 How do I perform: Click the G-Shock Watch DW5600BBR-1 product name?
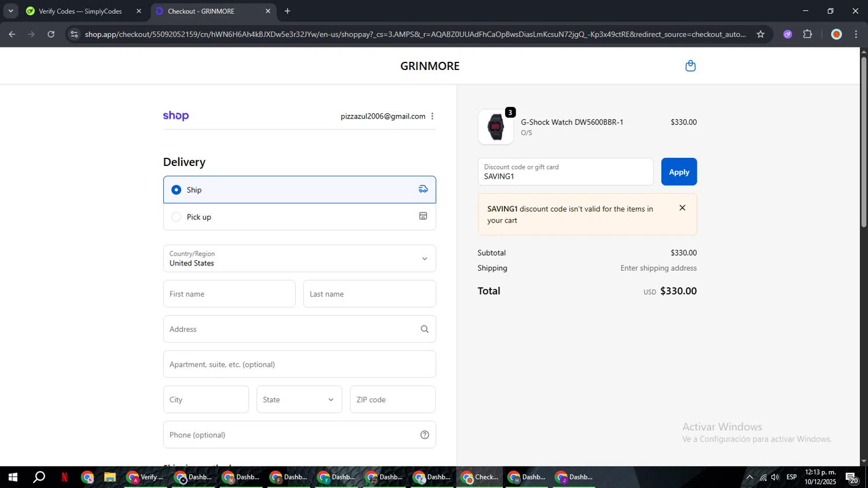point(572,122)
